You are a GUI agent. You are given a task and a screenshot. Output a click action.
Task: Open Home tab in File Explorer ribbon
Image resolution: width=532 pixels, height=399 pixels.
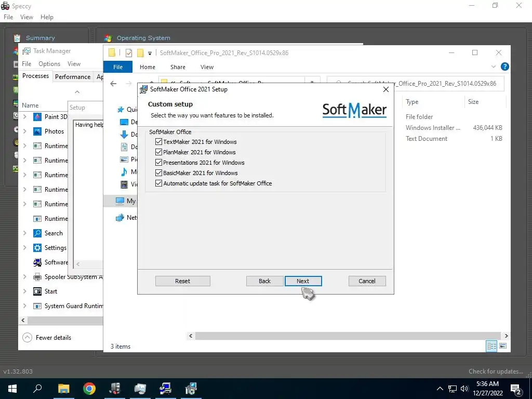click(x=147, y=67)
